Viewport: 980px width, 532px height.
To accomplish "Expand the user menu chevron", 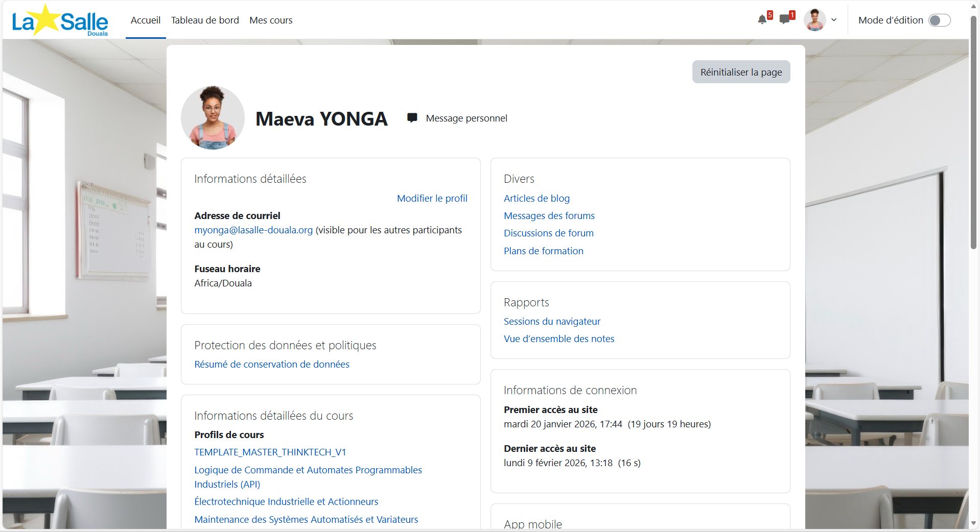I will coord(834,20).
